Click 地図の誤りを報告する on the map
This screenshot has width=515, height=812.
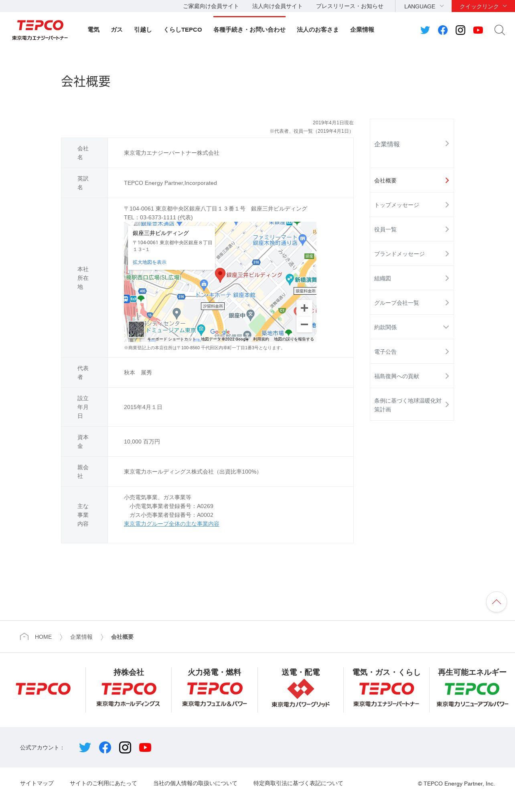[x=294, y=339]
